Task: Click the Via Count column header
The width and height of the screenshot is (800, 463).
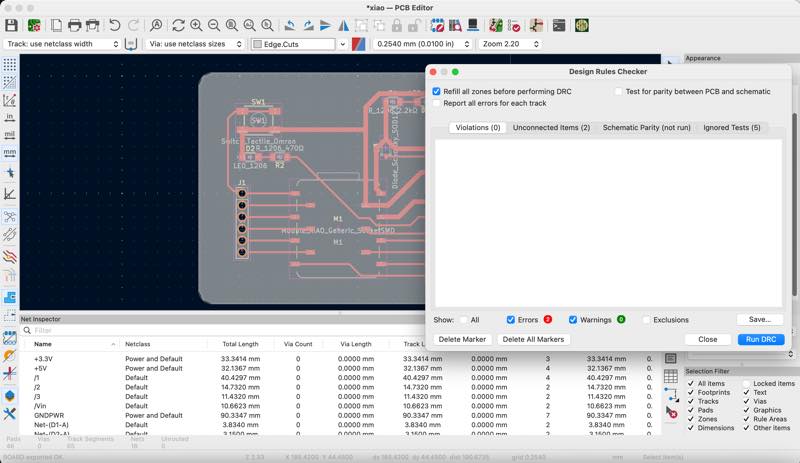Action: pos(298,344)
